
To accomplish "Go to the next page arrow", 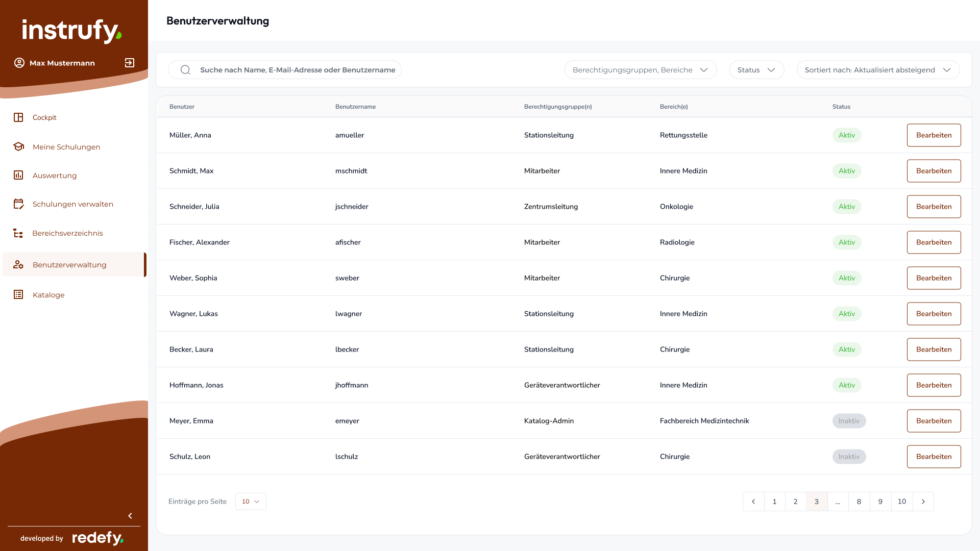I will pyautogui.click(x=923, y=502).
